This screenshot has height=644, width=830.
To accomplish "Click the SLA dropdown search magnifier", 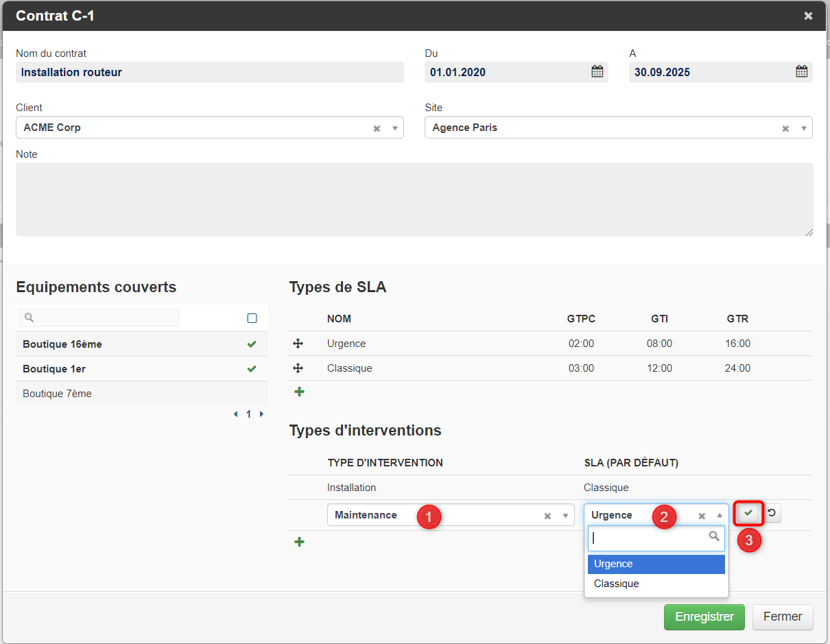I will [714, 536].
